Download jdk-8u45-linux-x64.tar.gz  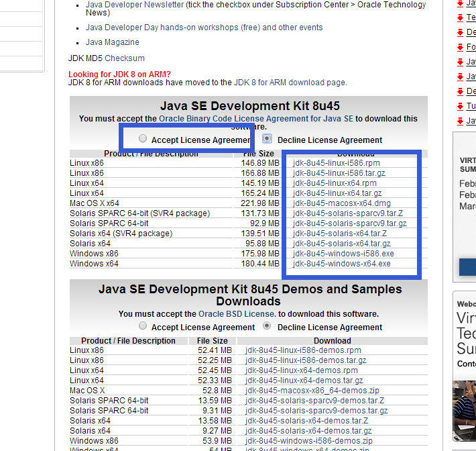337,193
